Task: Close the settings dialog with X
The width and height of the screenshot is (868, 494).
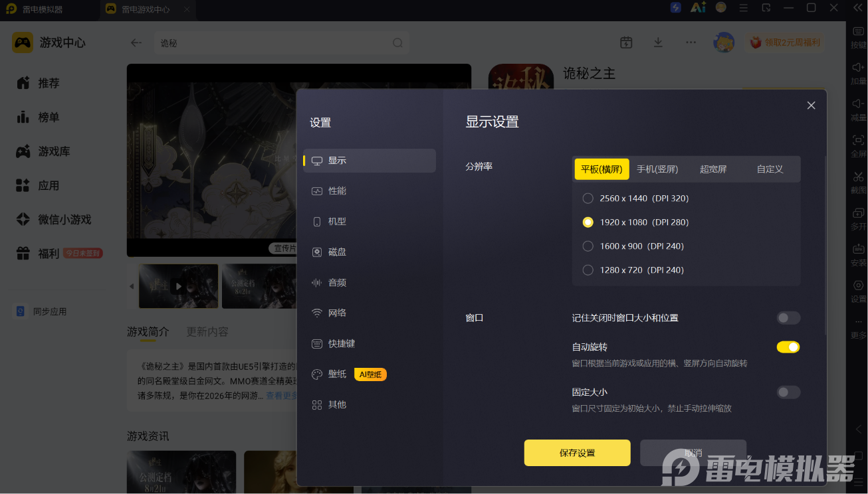Action: pos(811,106)
